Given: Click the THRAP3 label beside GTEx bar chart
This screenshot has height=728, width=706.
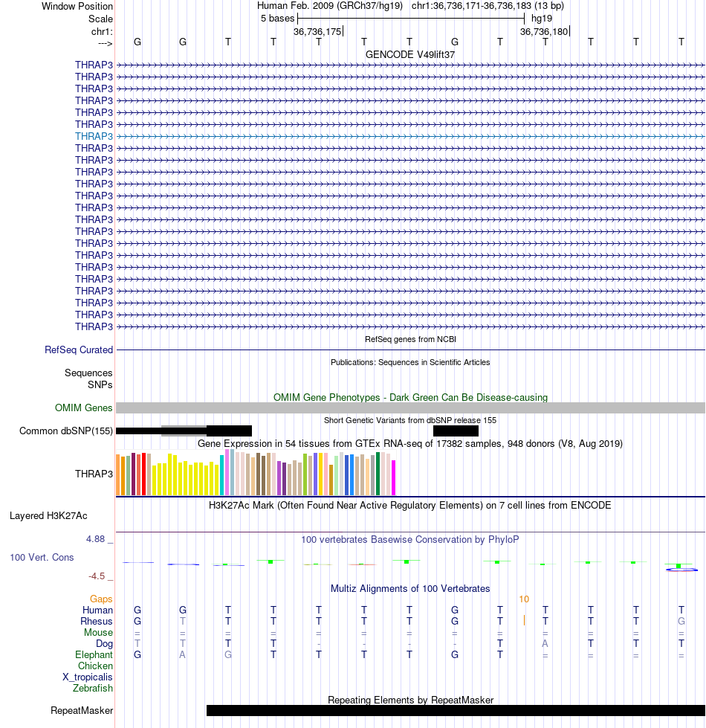Looking at the screenshot, I should [94, 474].
